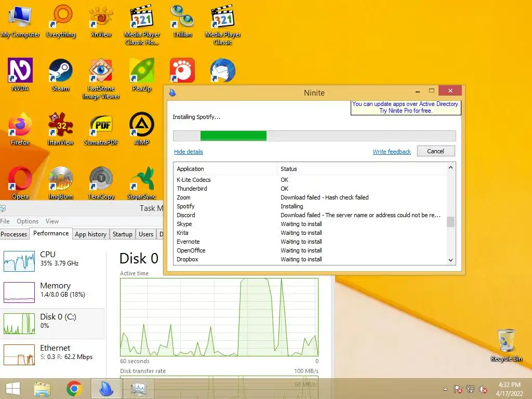Select the FastStone Image Viewer shortcut
532x399 pixels.
[x=101, y=79]
